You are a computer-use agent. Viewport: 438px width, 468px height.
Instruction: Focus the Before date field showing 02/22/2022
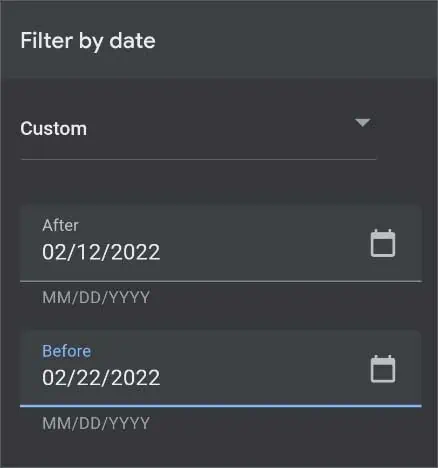coord(221,369)
